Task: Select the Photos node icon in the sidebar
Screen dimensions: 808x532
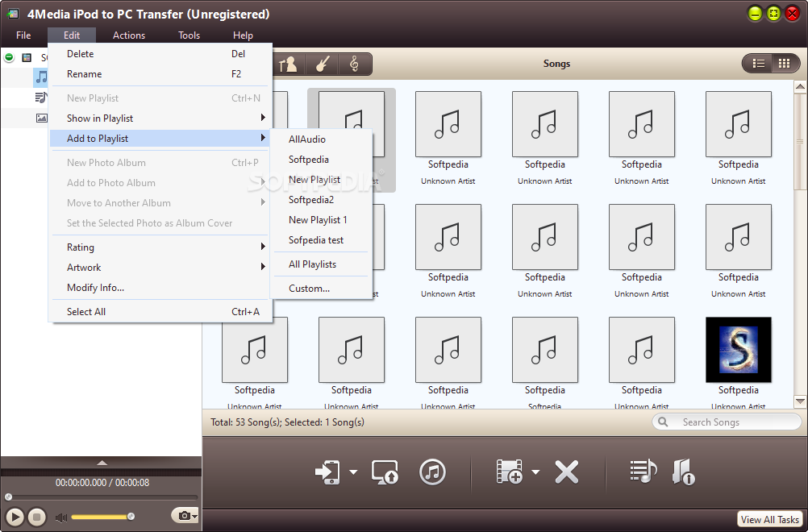Action: pos(41,118)
